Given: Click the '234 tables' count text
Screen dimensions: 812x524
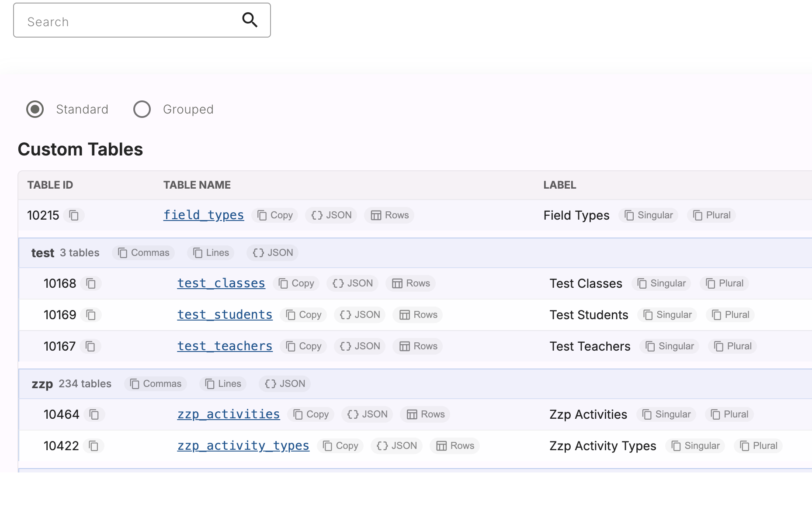Looking at the screenshot, I should point(85,384).
